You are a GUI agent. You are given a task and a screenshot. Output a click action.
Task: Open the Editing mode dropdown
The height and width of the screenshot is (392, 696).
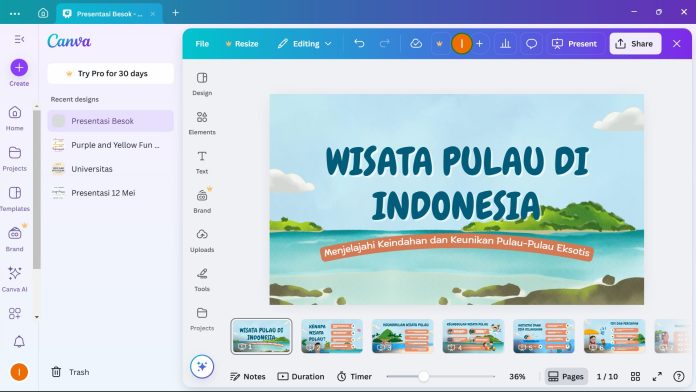(x=304, y=44)
